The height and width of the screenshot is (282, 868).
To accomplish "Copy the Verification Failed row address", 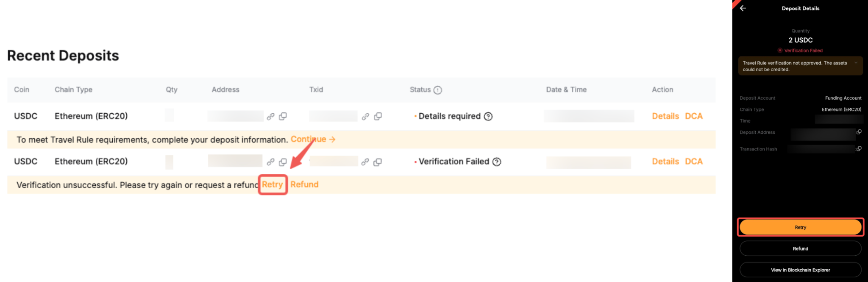I will pyautogui.click(x=283, y=162).
